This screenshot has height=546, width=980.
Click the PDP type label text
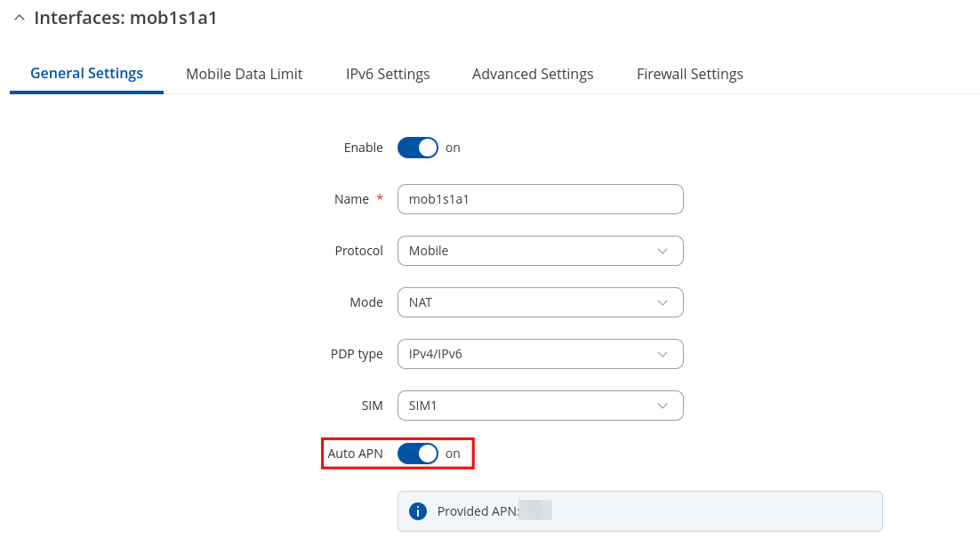(x=357, y=354)
